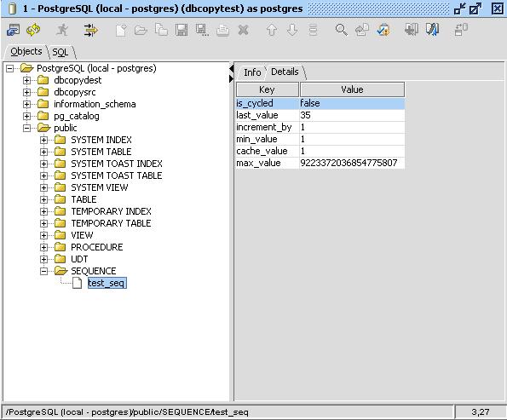Viewport: 507px width, 420px height.
Task: Collapse the SEQUENCE folder
Action: (44, 271)
